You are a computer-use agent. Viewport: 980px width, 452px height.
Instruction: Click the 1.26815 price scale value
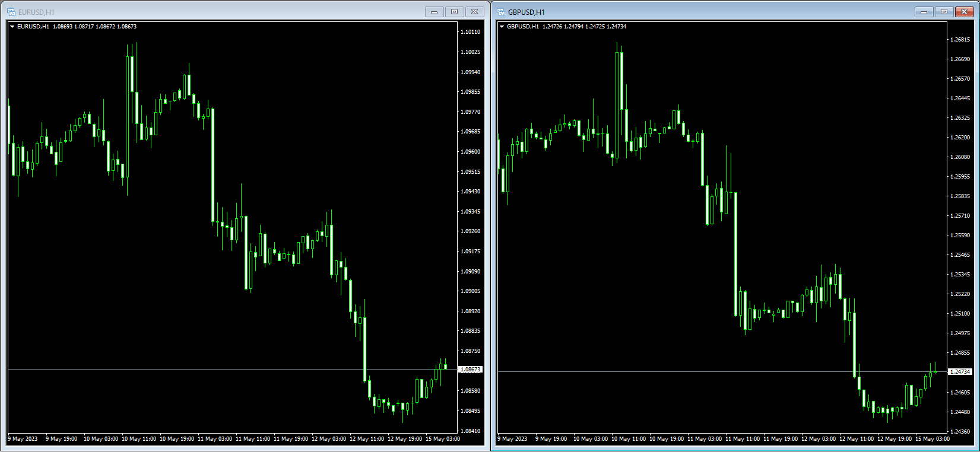pos(960,40)
